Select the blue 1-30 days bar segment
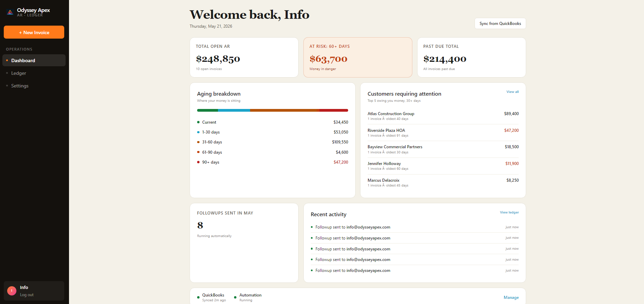644x304 pixels. pos(234,110)
